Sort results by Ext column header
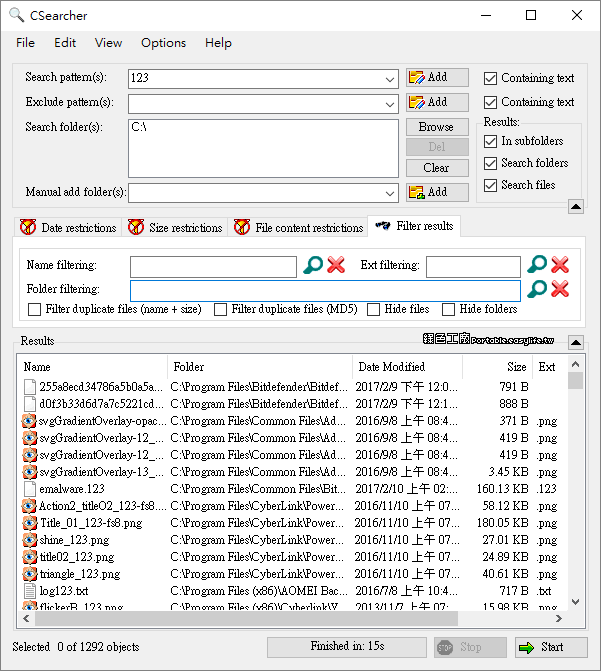The height and width of the screenshot is (671, 601). 550,367
